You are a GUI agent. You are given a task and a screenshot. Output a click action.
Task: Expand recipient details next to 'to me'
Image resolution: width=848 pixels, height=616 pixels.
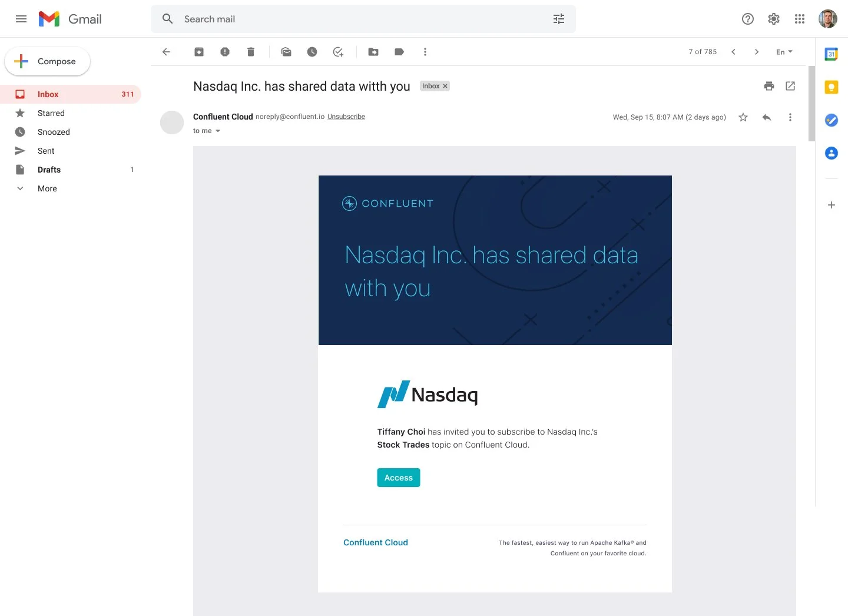tap(218, 131)
